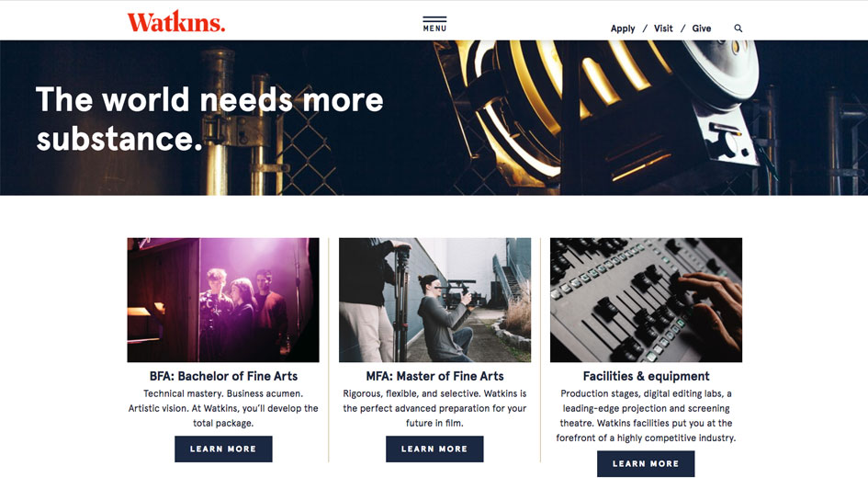
Task: Click the MFA description paragraph text
Action: click(434, 408)
